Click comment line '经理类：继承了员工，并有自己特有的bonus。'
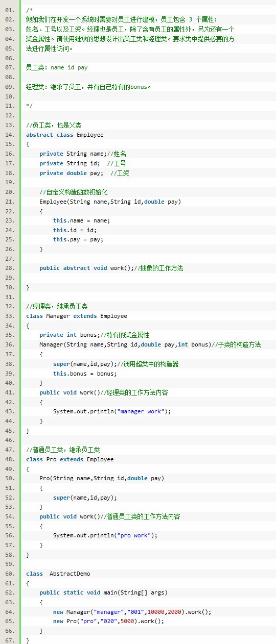 [x=88, y=87]
